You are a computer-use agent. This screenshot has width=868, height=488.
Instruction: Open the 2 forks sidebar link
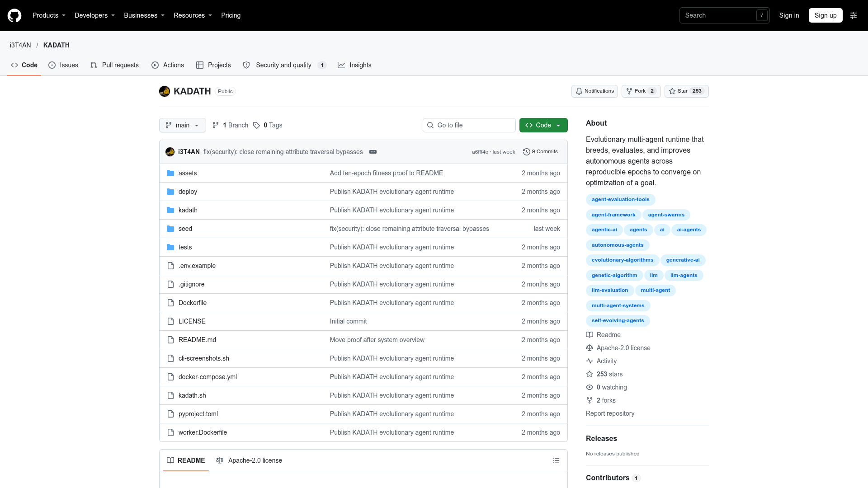[601, 400]
